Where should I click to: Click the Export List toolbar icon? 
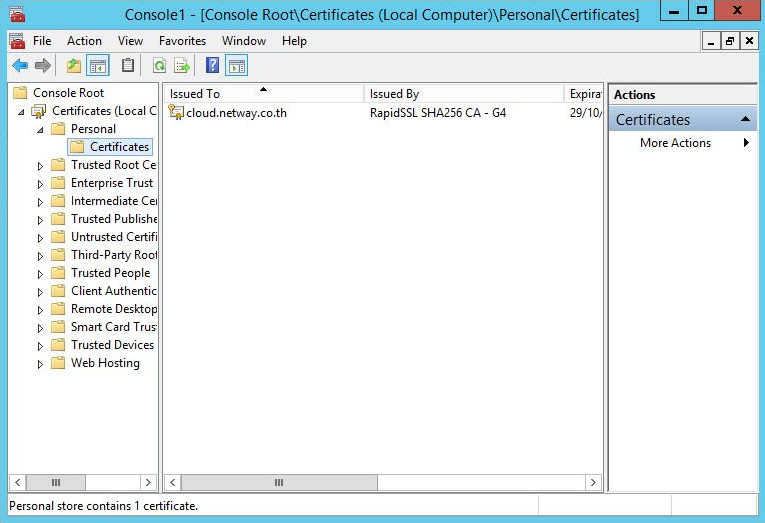click(182, 66)
